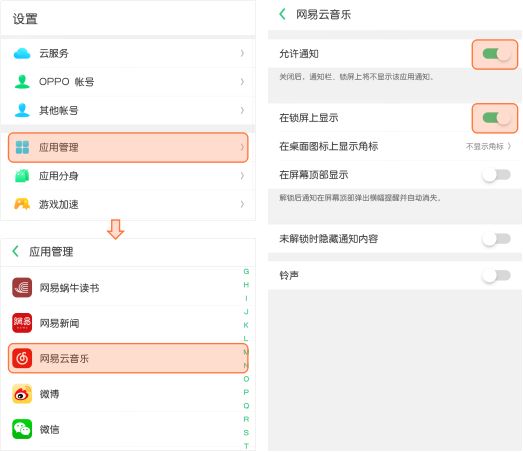Jump to letter J in index
The width and height of the screenshot is (523, 452).
coord(246,312)
